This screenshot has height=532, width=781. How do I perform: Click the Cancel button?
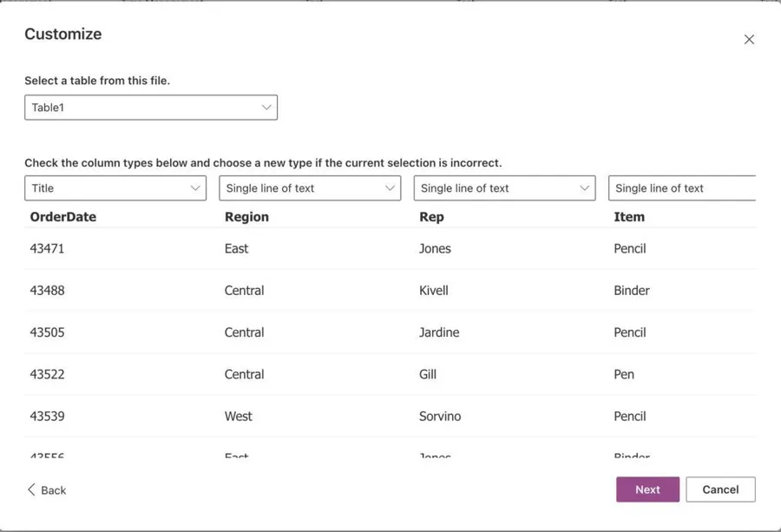pyautogui.click(x=720, y=489)
